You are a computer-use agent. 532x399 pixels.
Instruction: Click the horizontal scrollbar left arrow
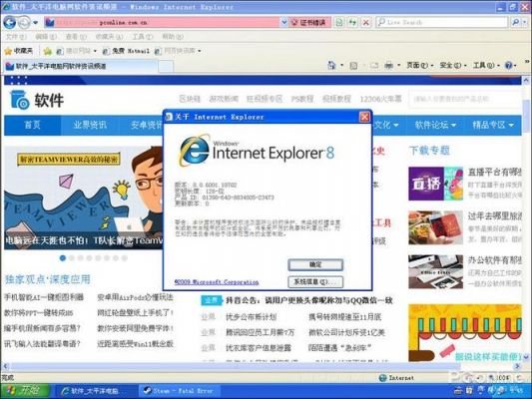(x=5, y=366)
